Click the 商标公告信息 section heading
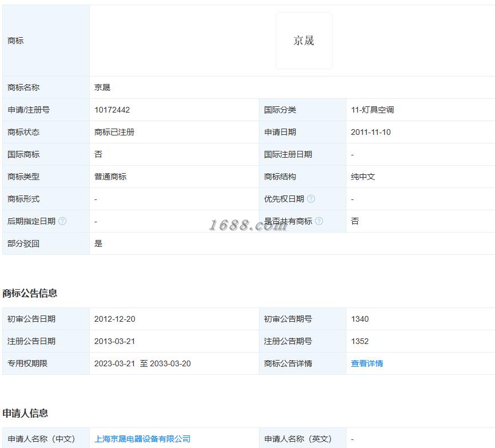 click(30, 293)
